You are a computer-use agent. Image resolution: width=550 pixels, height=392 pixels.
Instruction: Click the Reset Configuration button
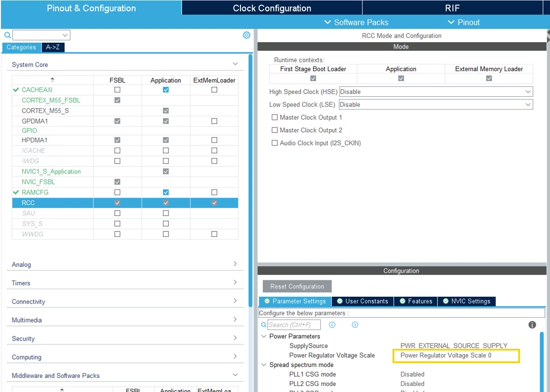pyautogui.click(x=297, y=286)
